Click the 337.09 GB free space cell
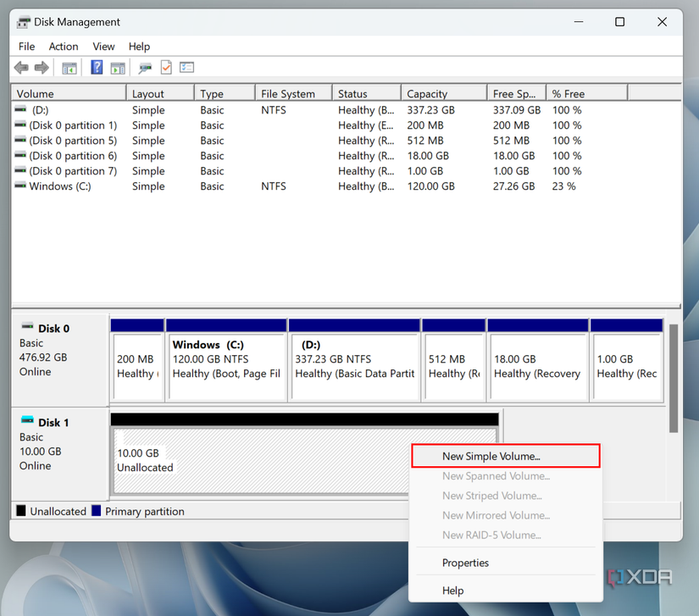This screenshot has width=699, height=616. [x=517, y=110]
